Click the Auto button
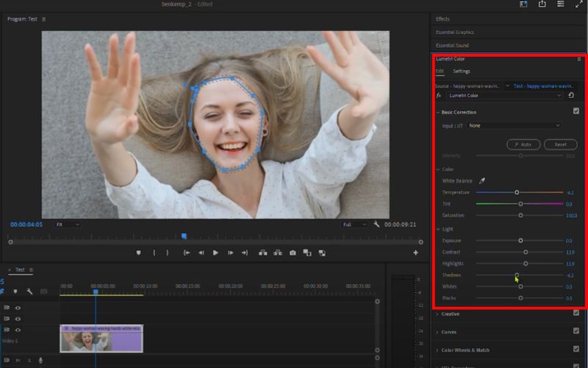Screen dimensions: 588x368 click(523, 144)
